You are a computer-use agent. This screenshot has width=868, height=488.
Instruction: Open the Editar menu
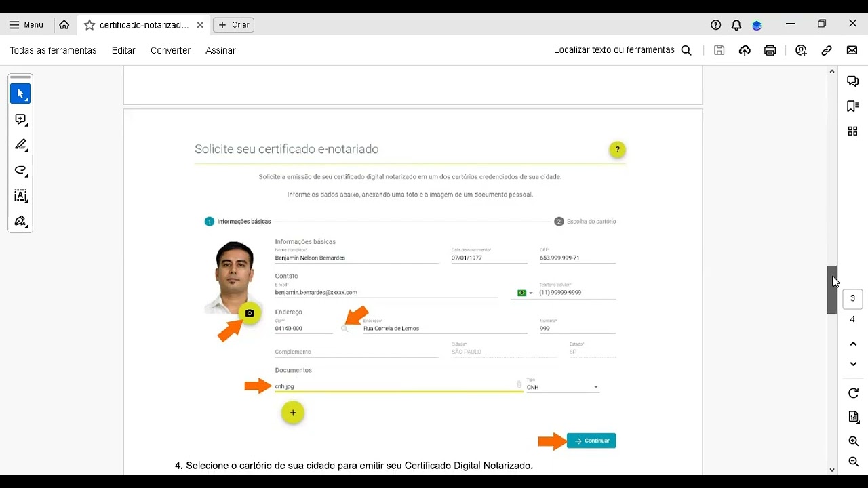click(123, 50)
